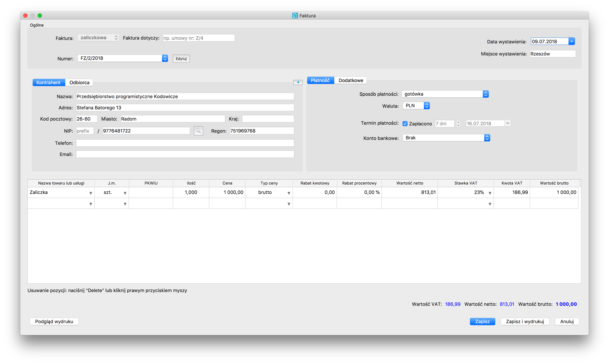This screenshot has width=609, height=364.
Task: Click the NIP number field 9776481722
Action: click(x=146, y=131)
